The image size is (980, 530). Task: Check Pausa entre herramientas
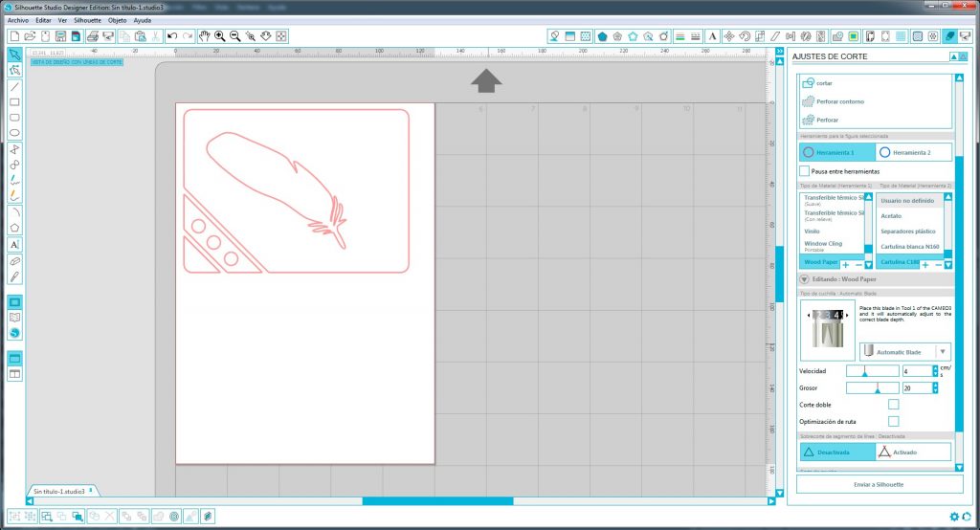click(x=804, y=171)
